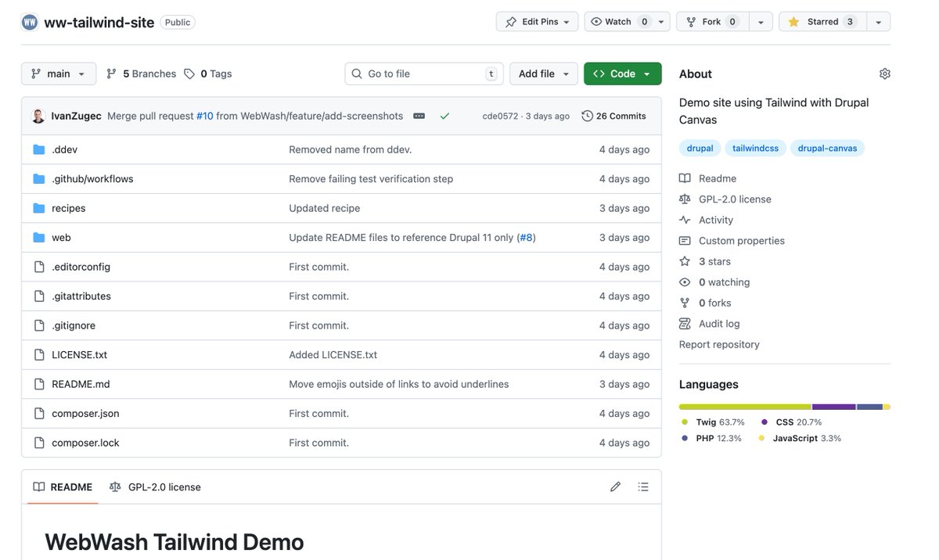This screenshot has height=560, width=939.
Task: Click the .gitattributes file icon
Action: tap(39, 296)
